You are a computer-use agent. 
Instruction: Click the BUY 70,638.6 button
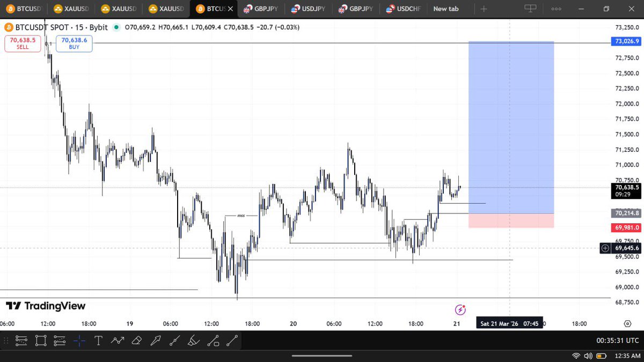75,43
